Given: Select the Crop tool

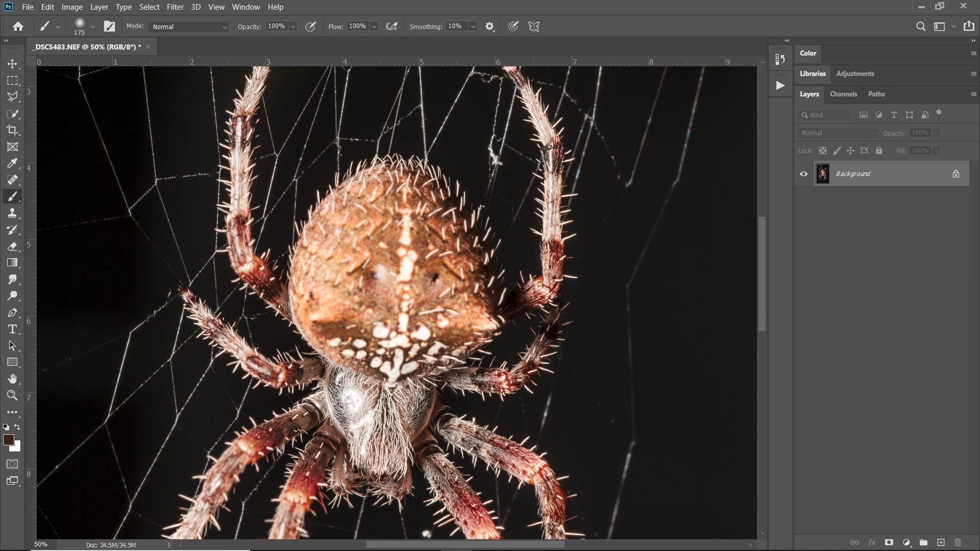Looking at the screenshot, I should point(12,130).
